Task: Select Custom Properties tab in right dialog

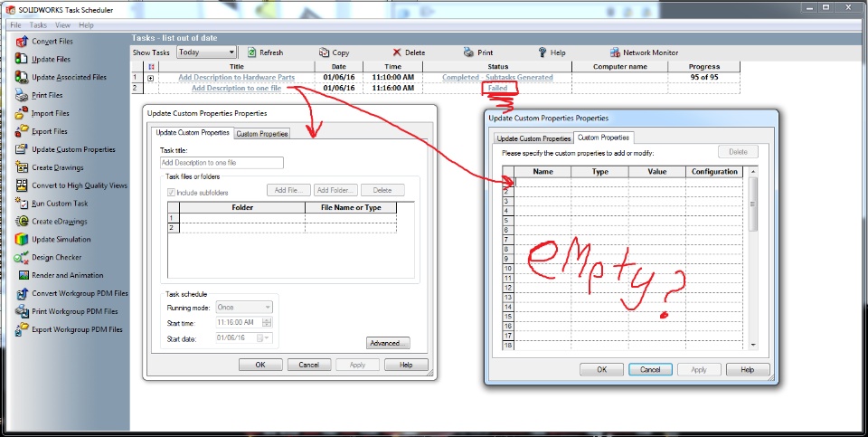Action: 603,138
